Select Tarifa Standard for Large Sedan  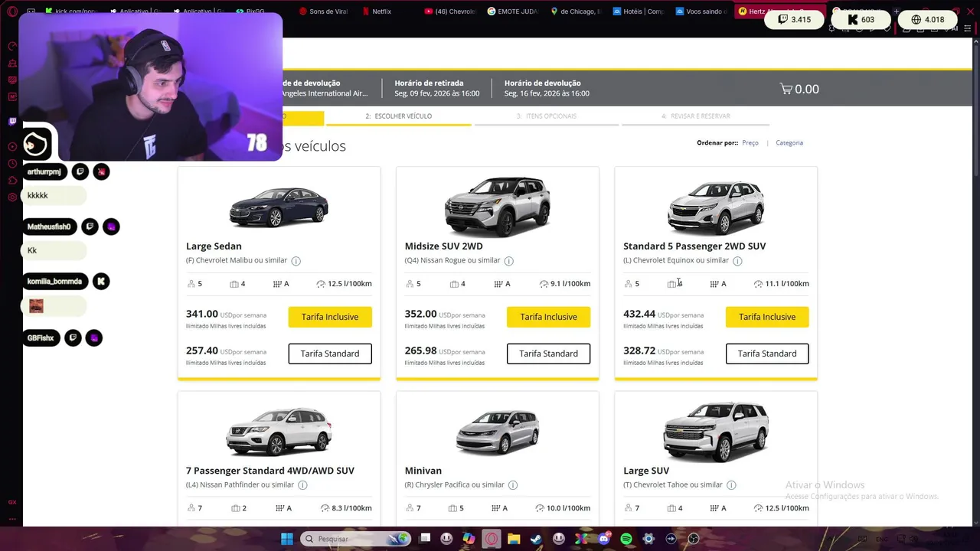[330, 354]
